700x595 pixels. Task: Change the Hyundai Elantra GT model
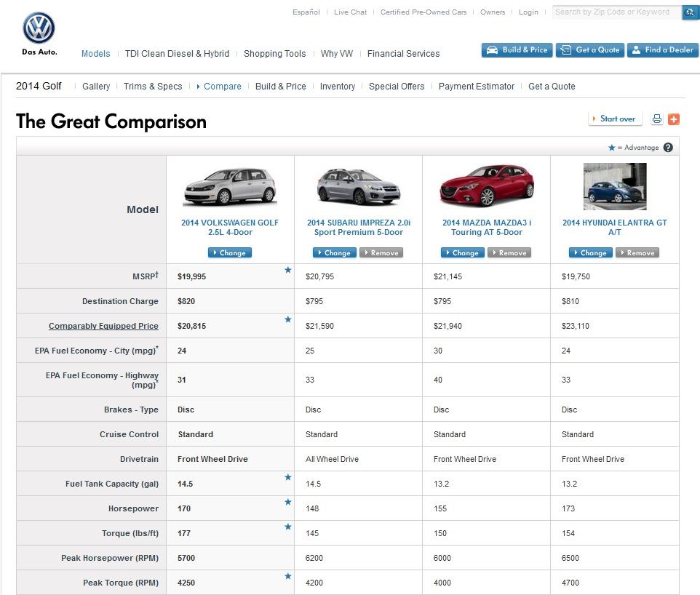591,252
